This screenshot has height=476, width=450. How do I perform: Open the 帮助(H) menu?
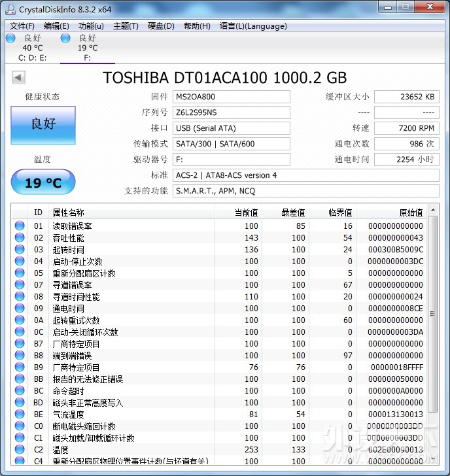tap(197, 26)
